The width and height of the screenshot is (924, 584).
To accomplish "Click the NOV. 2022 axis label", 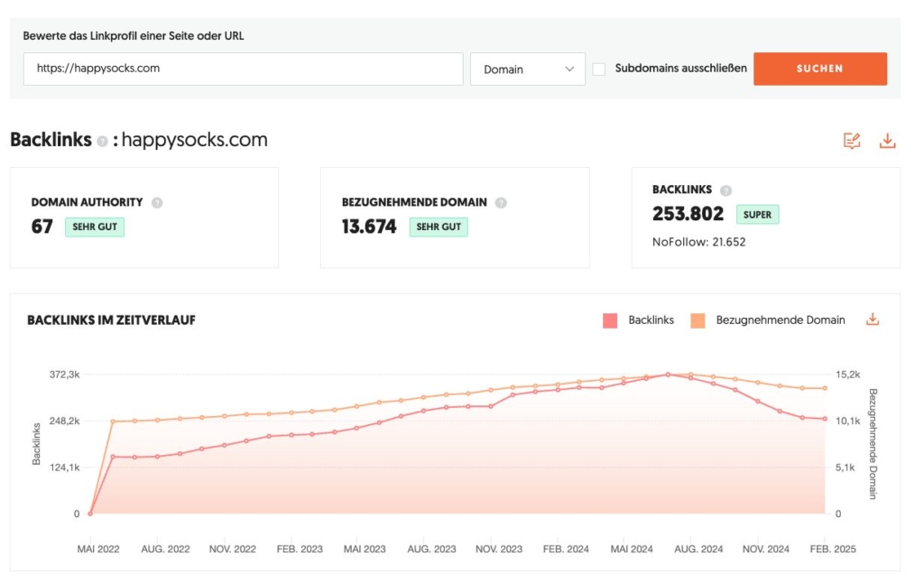I will pyautogui.click(x=233, y=549).
